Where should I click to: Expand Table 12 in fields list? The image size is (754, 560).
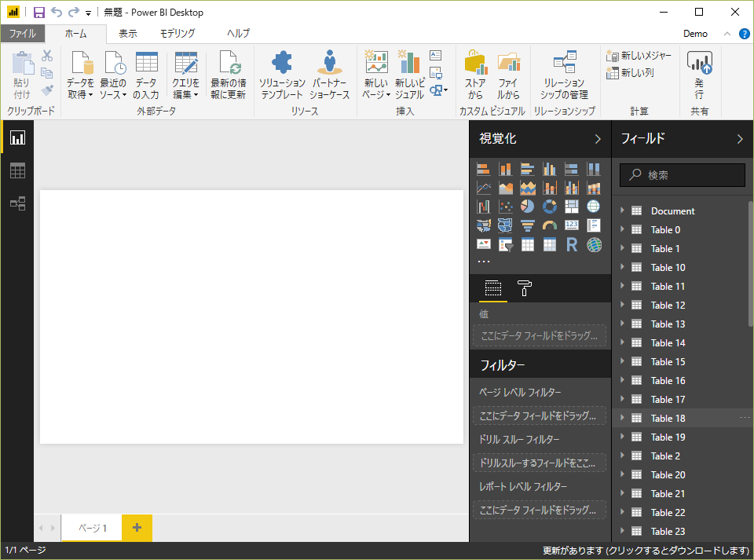pyautogui.click(x=622, y=305)
